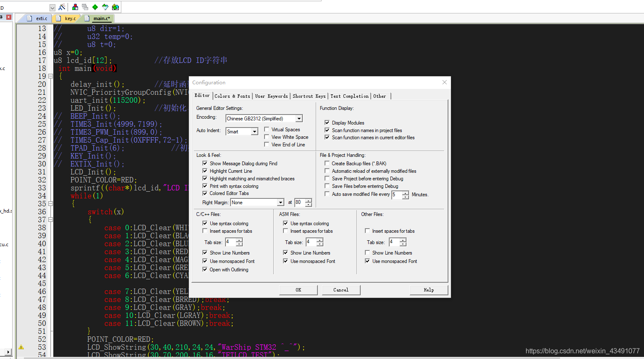Toggle Scan function names in project files
Image resolution: width=644 pixels, height=359 pixels.
[327, 130]
